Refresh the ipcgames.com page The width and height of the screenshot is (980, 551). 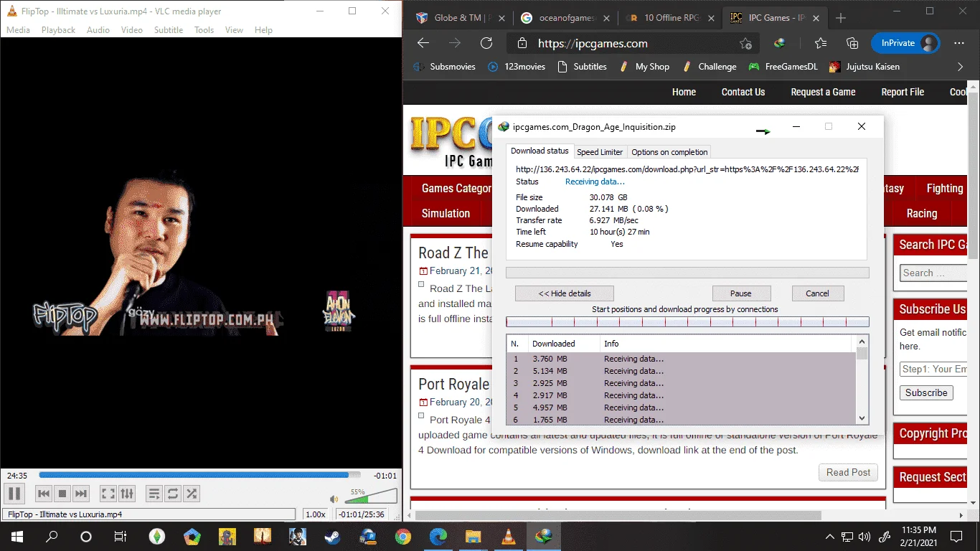[486, 43]
